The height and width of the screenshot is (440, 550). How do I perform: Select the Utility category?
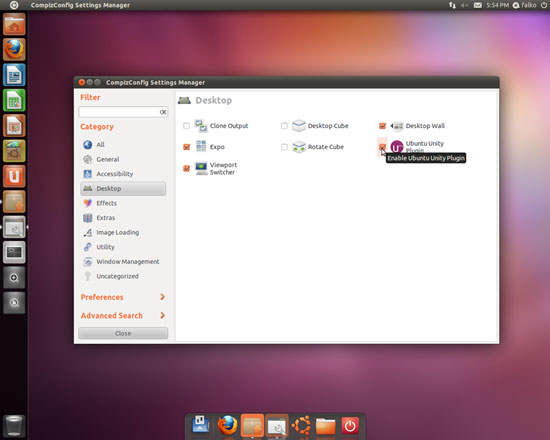coord(123,247)
